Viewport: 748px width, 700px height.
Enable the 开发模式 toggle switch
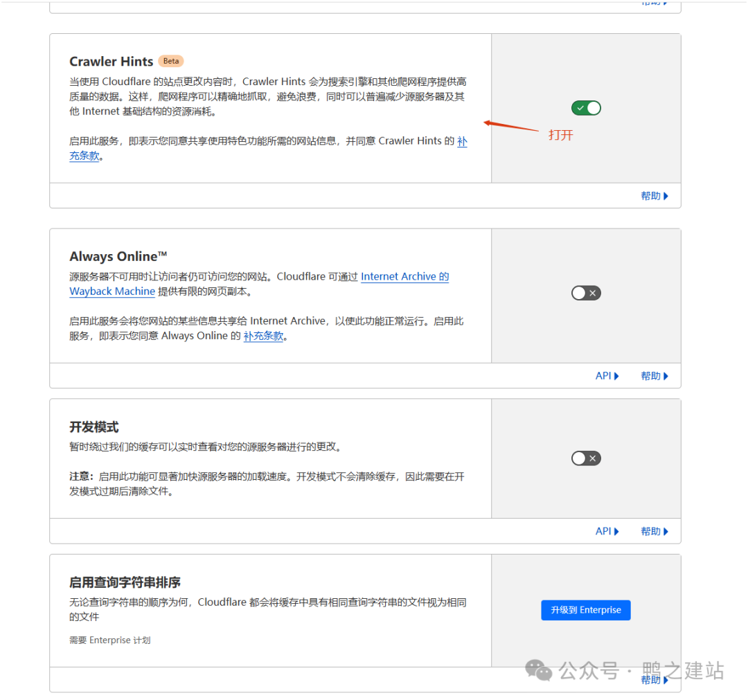[586, 458]
